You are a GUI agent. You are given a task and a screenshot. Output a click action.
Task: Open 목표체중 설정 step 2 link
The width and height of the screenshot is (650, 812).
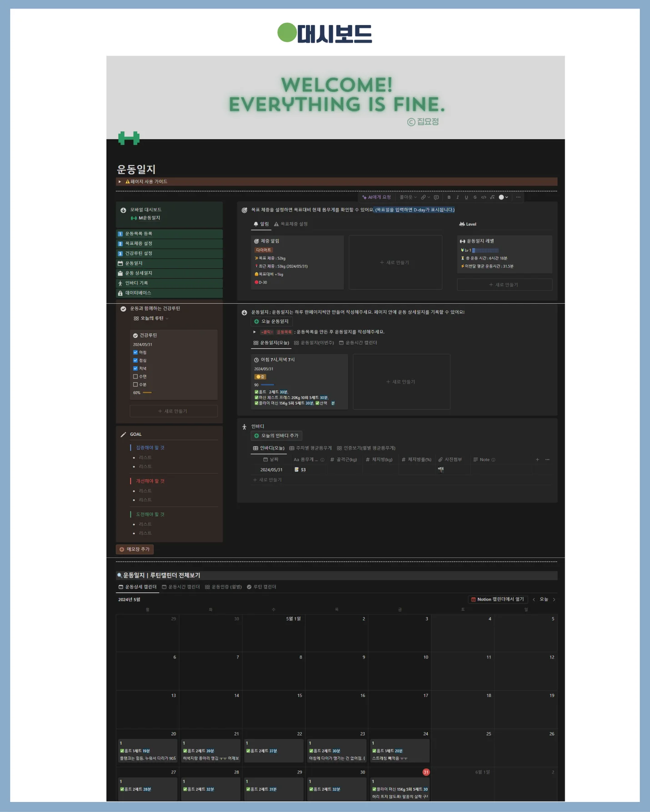coord(170,244)
